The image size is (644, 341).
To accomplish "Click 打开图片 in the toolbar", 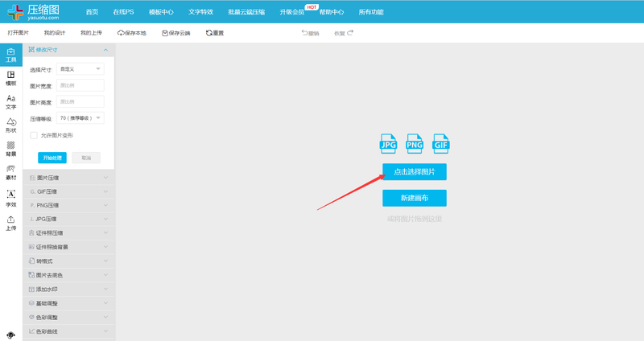I will pos(18,33).
